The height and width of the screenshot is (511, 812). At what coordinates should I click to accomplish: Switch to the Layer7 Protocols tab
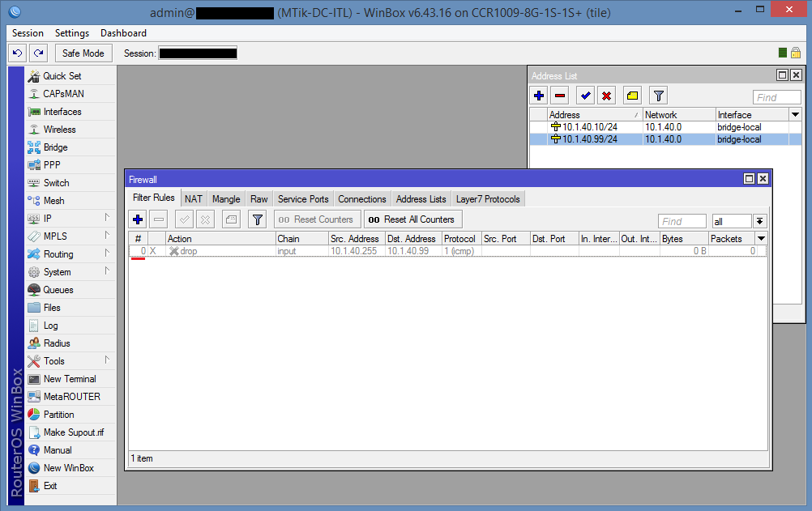488,199
